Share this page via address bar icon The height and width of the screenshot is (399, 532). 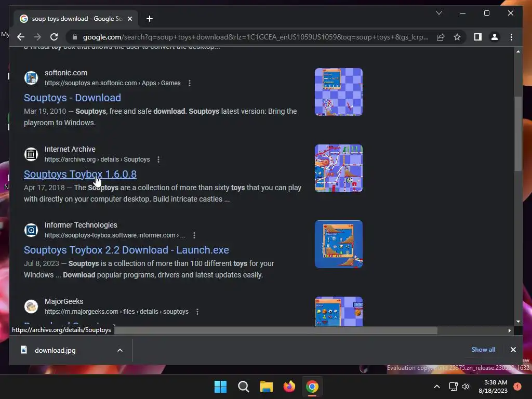point(441,37)
